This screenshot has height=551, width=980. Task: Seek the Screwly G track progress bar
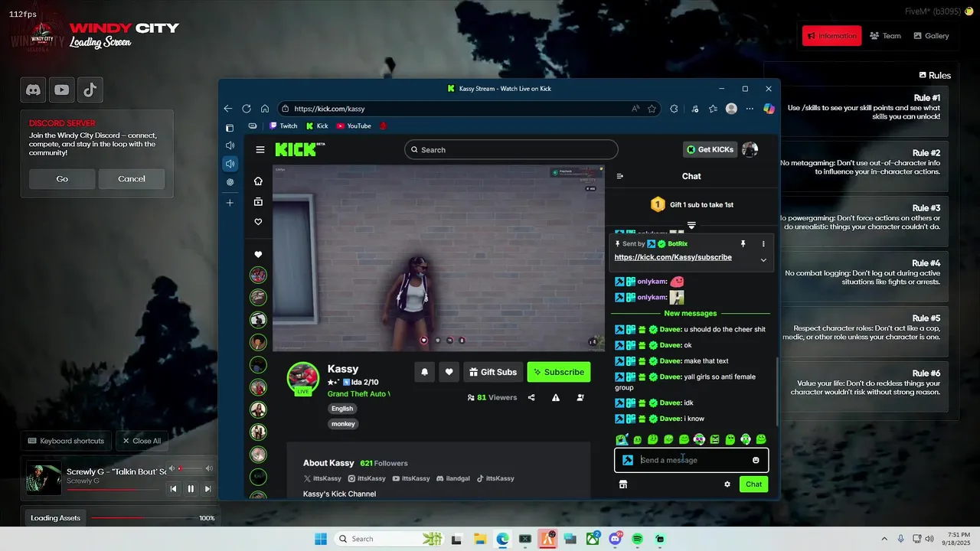(x=114, y=489)
